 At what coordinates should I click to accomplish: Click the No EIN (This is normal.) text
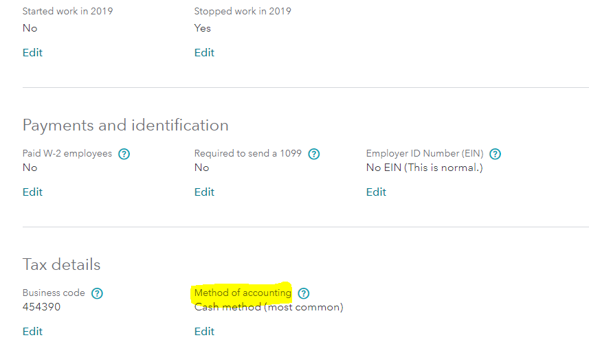(424, 168)
